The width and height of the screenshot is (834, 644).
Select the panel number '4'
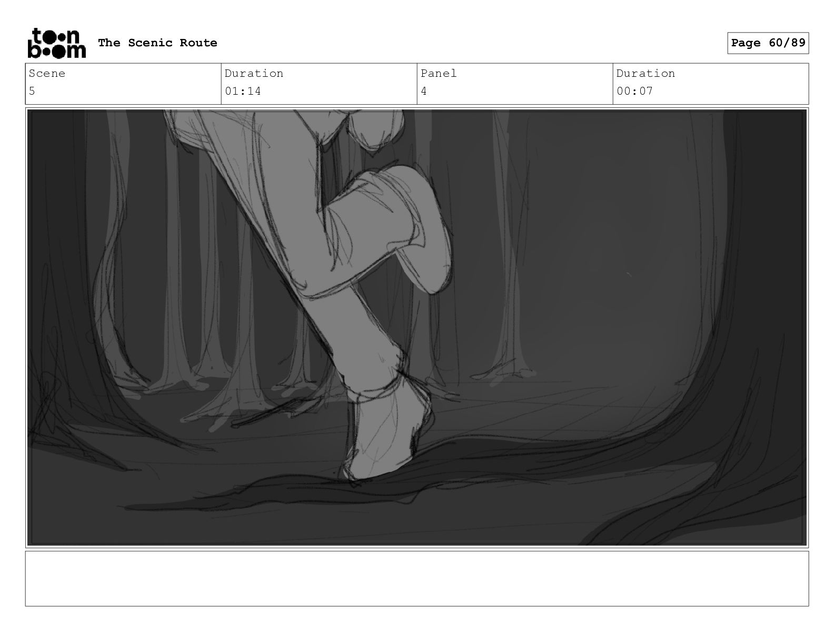coord(424,91)
